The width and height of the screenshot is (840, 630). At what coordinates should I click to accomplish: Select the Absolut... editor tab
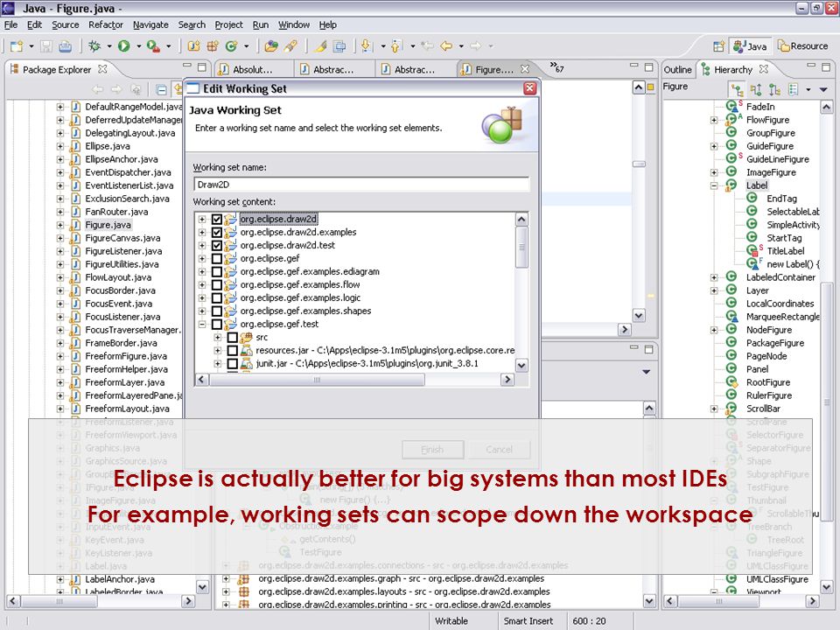click(253, 70)
